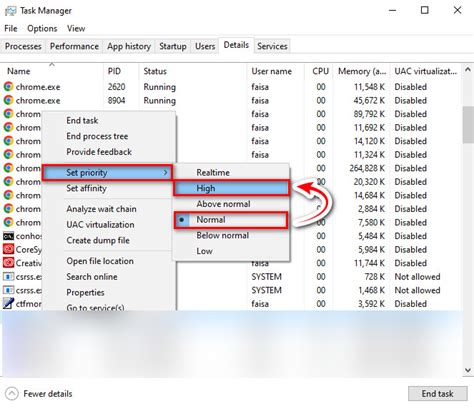Click the scrollbar down arrow
Screen dimensions: 474x411
click(468, 370)
